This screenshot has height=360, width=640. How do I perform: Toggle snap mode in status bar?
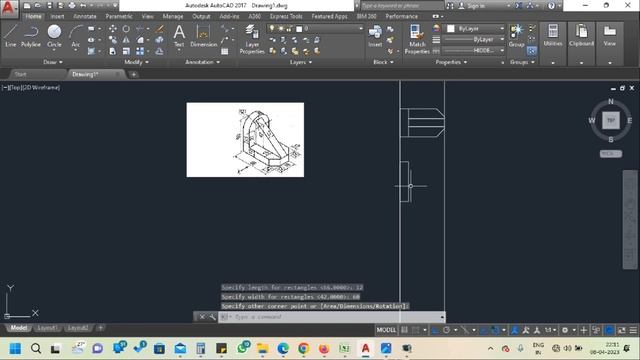pyautogui.click(x=416, y=330)
